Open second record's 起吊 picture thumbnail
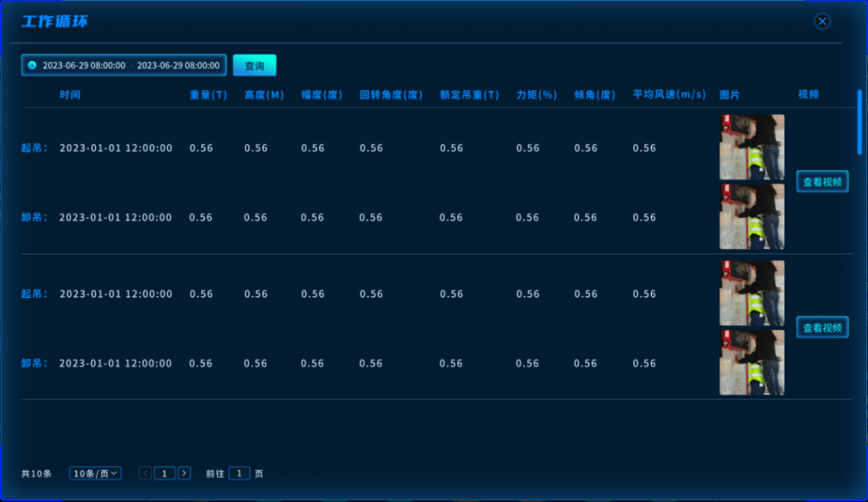 click(752, 293)
